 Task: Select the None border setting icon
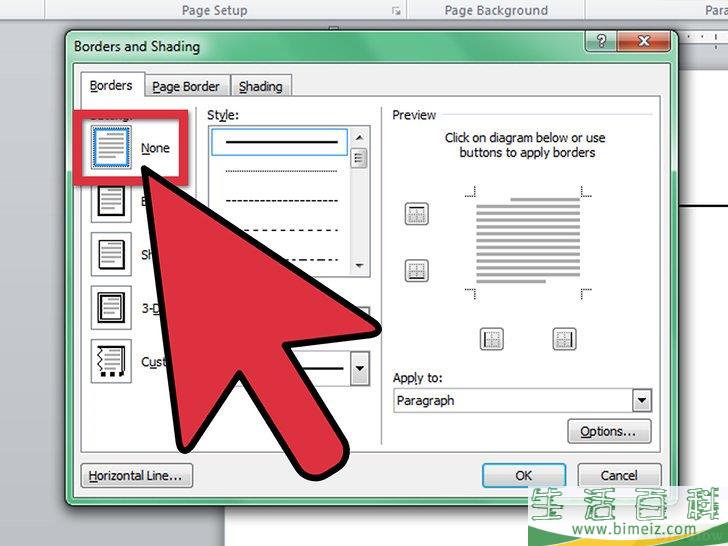point(111,148)
